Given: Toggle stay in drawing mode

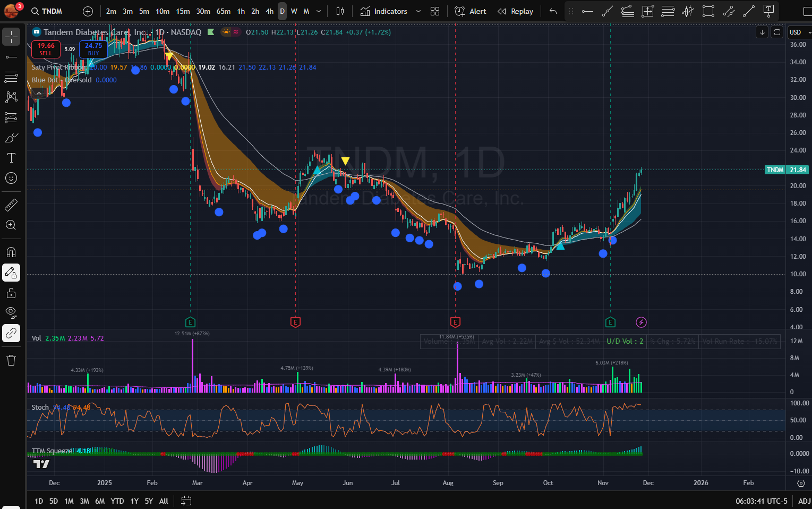Looking at the screenshot, I should (x=11, y=273).
